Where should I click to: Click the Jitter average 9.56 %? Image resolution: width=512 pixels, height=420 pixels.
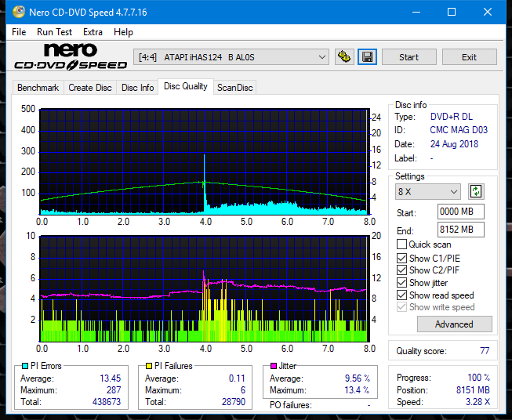(x=358, y=378)
